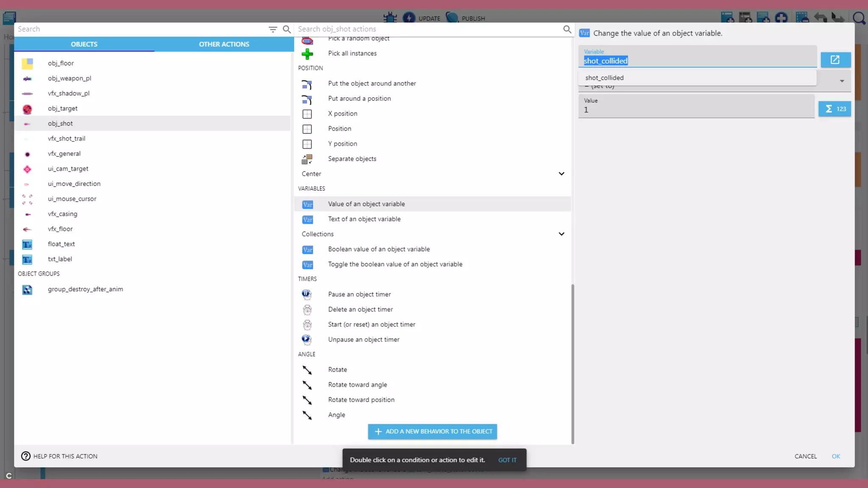Click the filter icon in objects search
This screenshot has width=868, height=488.
(273, 29)
